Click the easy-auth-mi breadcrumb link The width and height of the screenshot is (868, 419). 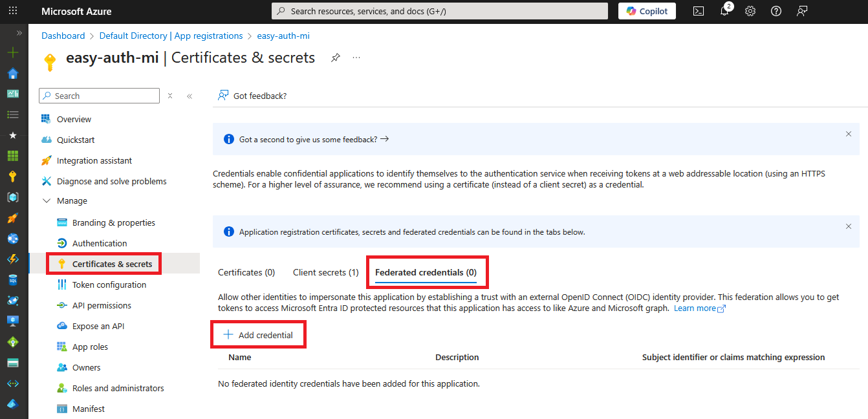tap(283, 36)
